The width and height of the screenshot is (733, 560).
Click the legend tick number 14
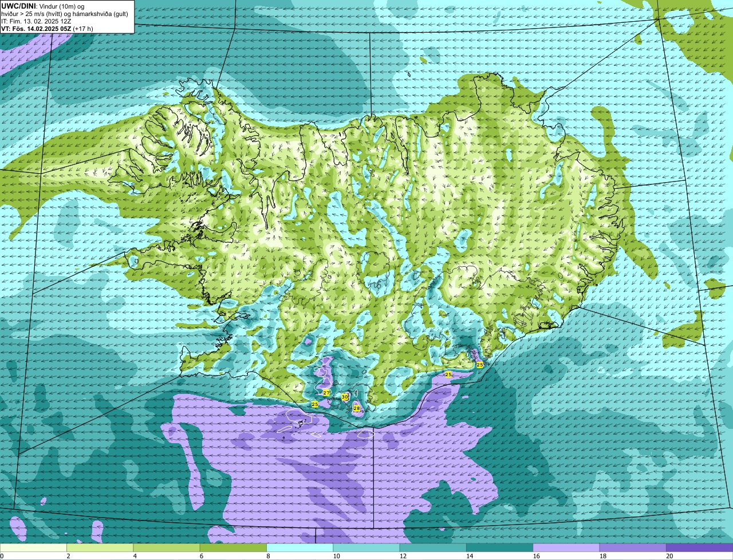[469, 556]
